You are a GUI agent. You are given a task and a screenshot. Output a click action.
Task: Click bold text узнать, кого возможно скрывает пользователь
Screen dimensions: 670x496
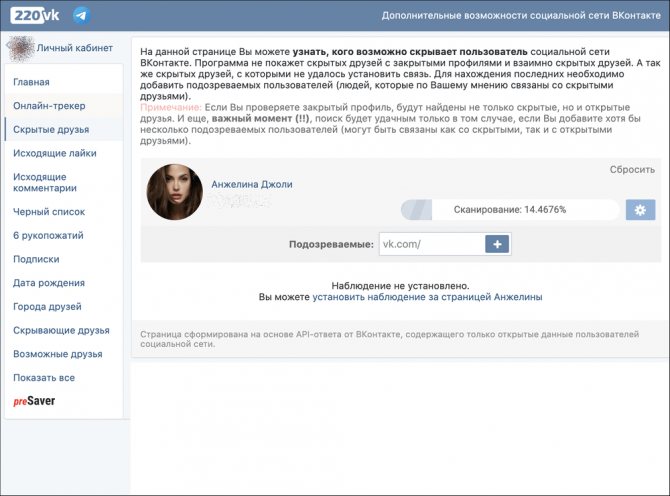[x=410, y=52]
